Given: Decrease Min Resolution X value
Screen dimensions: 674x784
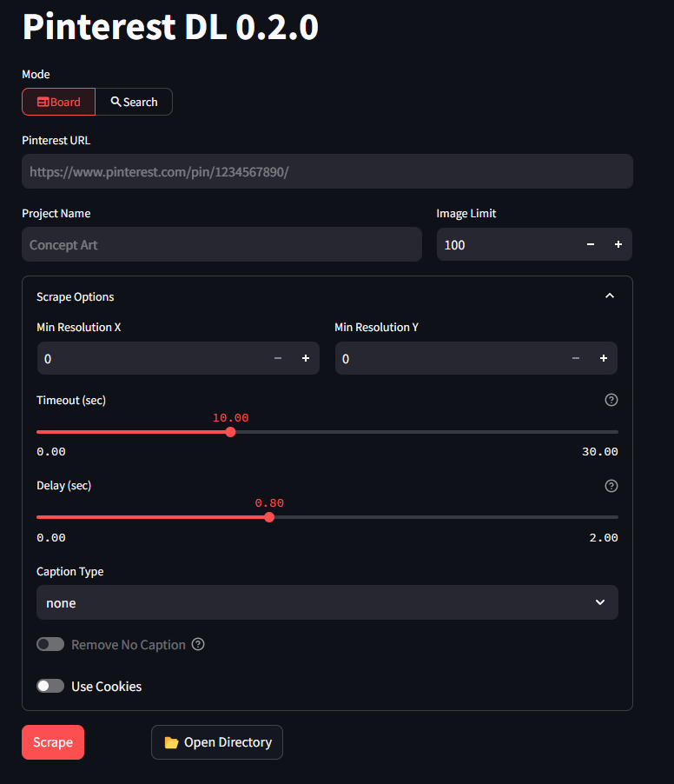Looking at the screenshot, I should pyautogui.click(x=278, y=358).
